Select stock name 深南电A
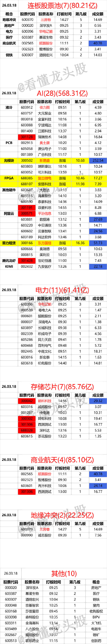 tap(45, 322)
